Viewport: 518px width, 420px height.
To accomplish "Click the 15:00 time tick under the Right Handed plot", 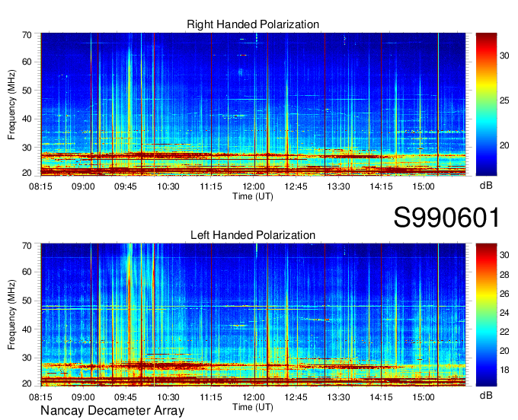I will [x=424, y=186].
